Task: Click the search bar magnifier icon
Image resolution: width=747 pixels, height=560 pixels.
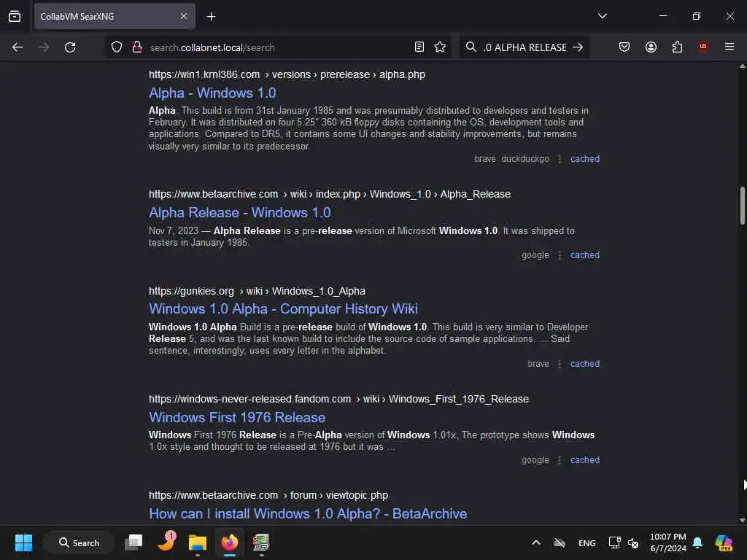Action: coord(471,47)
